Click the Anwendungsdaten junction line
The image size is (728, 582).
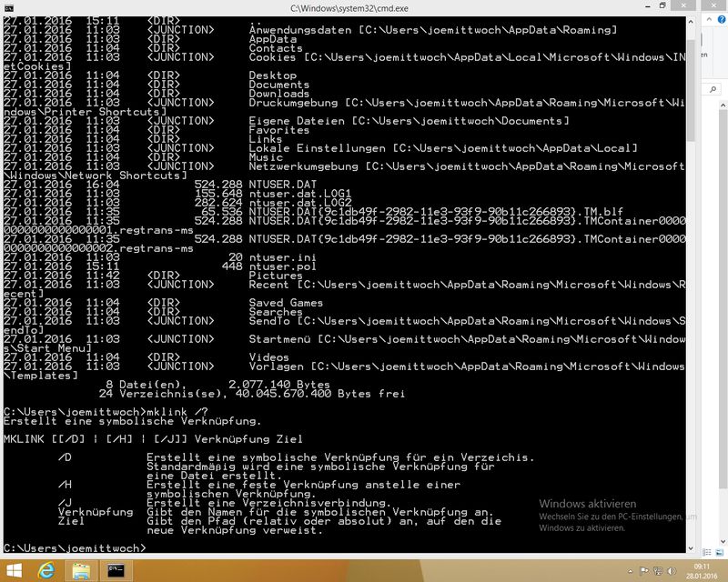[310, 30]
